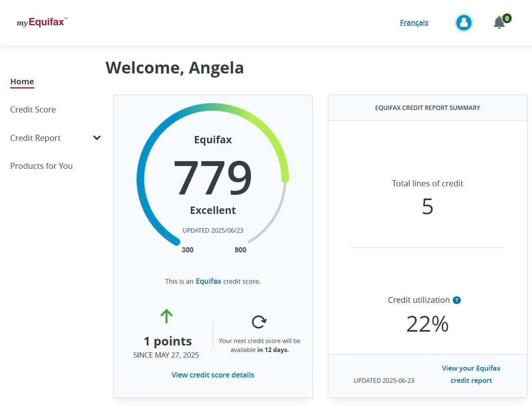Click the 779 credit score number
Screen dimensions: 532x410
[213, 178]
